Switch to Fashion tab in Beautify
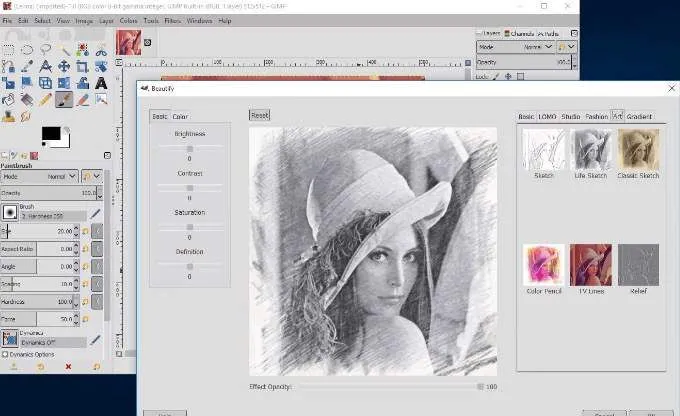The width and height of the screenshot is (680, 416). 596,117
